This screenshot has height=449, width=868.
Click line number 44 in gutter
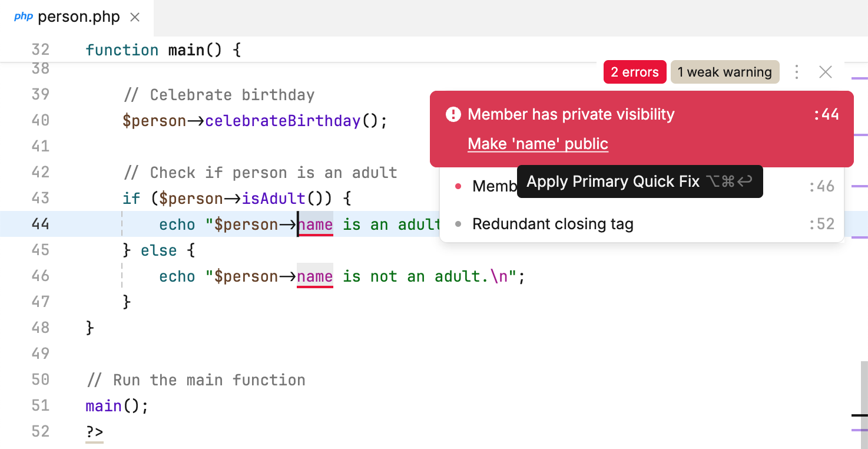40,224
